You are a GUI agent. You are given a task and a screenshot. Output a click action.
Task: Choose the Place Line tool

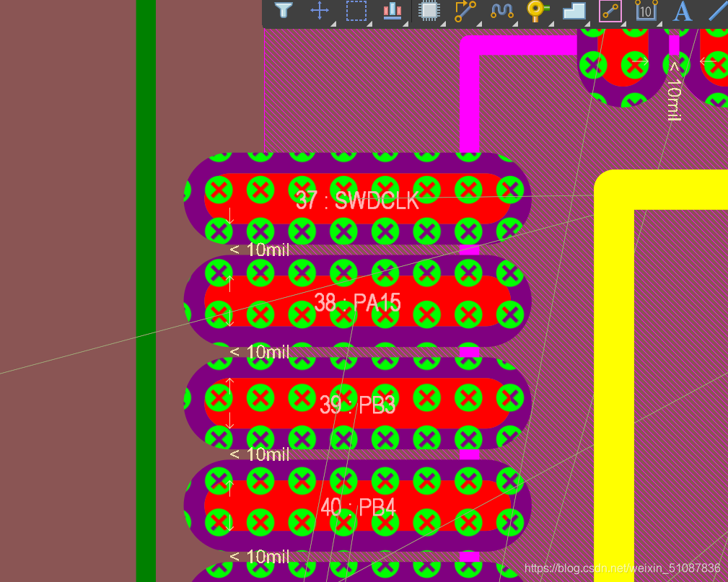tap(717, 10)
